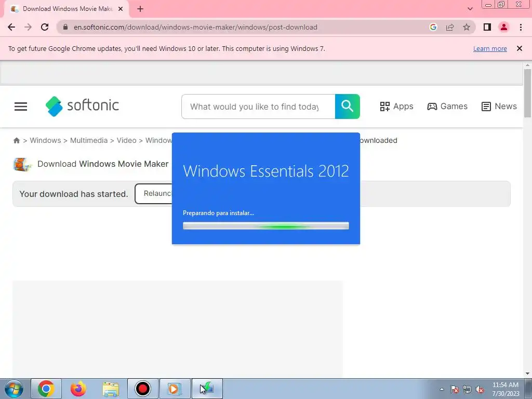Open Video breadcrumb link
The width and height of the screenshot is (532, 399).
tap(127, 140)
